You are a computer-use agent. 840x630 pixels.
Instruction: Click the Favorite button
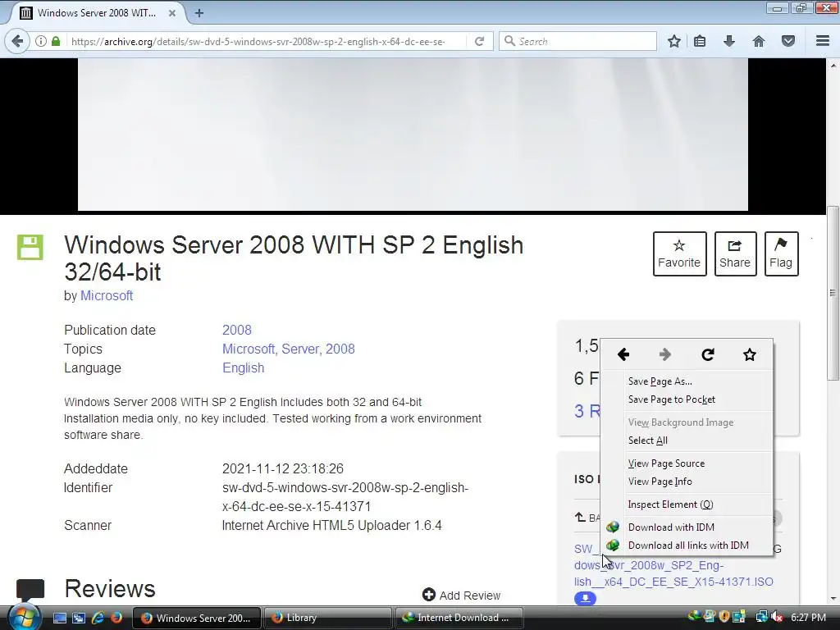[x=679, y=254]
